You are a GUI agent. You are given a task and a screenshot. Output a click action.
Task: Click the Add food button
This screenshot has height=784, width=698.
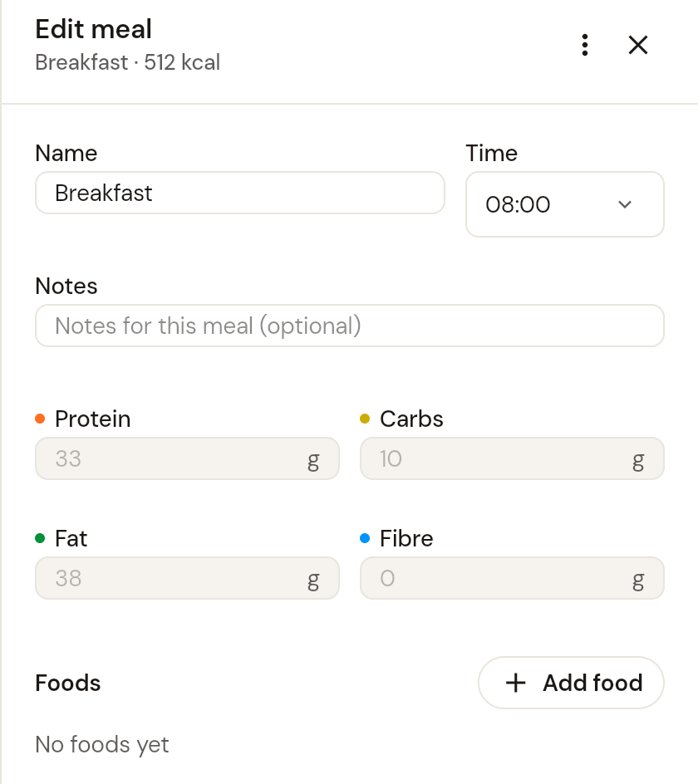571,683
